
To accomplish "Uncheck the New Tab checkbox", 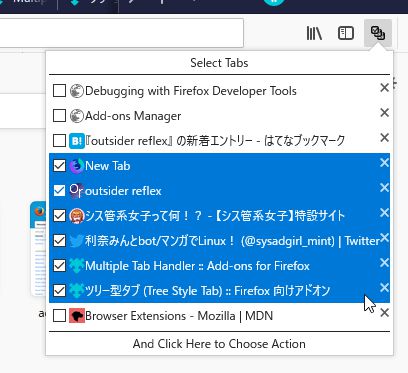I will point(59,166).
